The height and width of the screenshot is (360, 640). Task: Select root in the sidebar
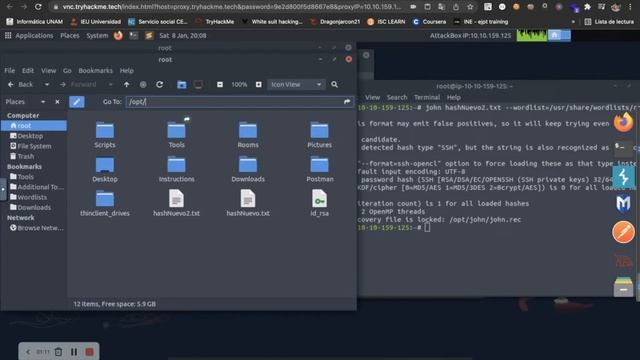34,126
